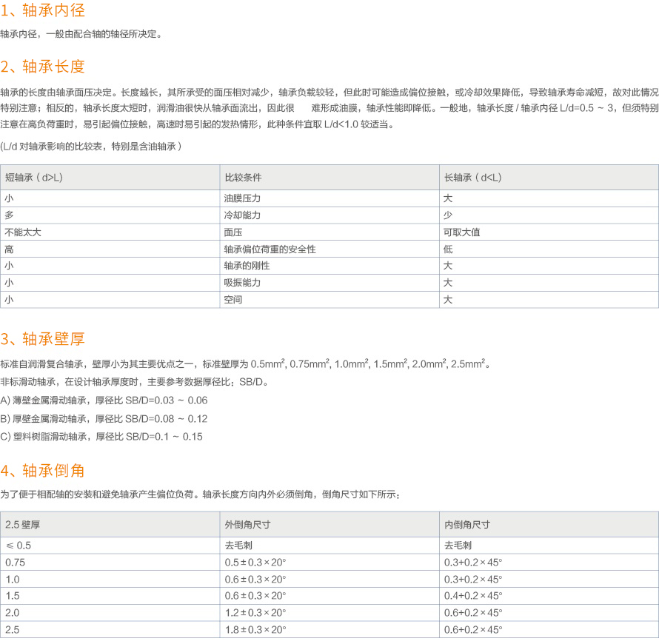Select the 短轴承 (d>L) column header

[x=110, y=177]
